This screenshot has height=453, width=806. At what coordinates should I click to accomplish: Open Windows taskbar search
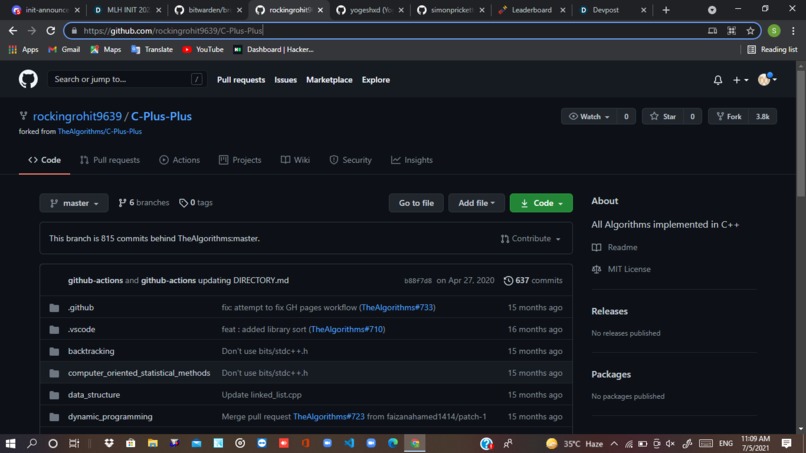coord(32,443)
